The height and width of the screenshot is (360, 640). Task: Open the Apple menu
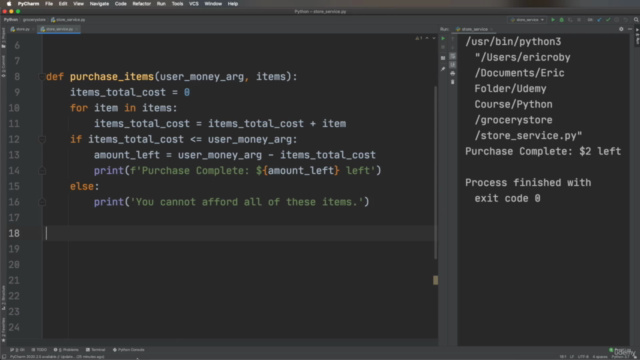9,4
